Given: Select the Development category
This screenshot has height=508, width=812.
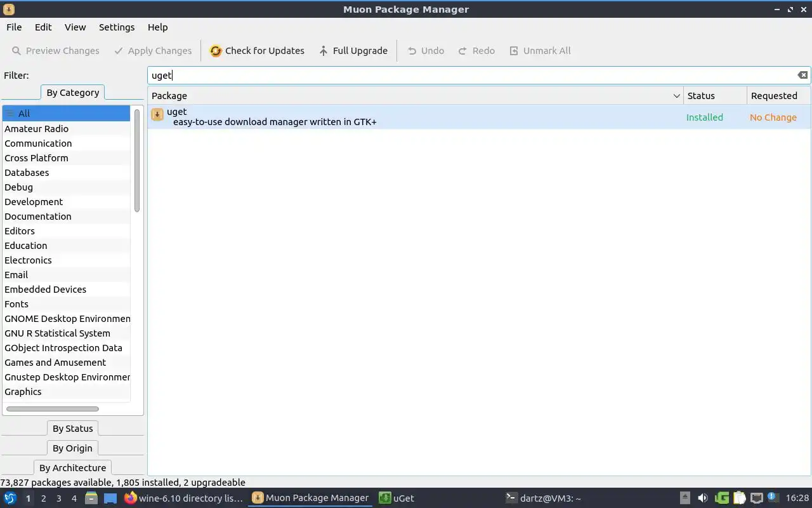Looking at the screenshot, I should 66,202.
